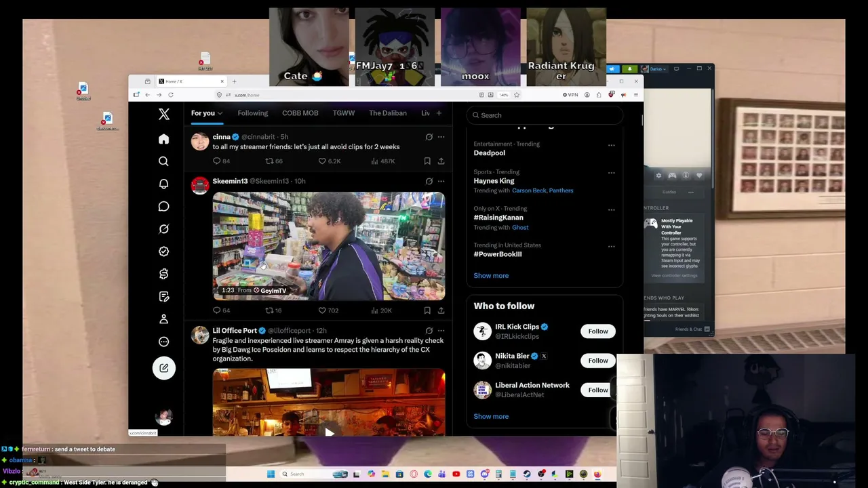The width and height of the screenshot is (868, 488).
Task: Open more menu on cinna's post
Action: tap(441, 137)
